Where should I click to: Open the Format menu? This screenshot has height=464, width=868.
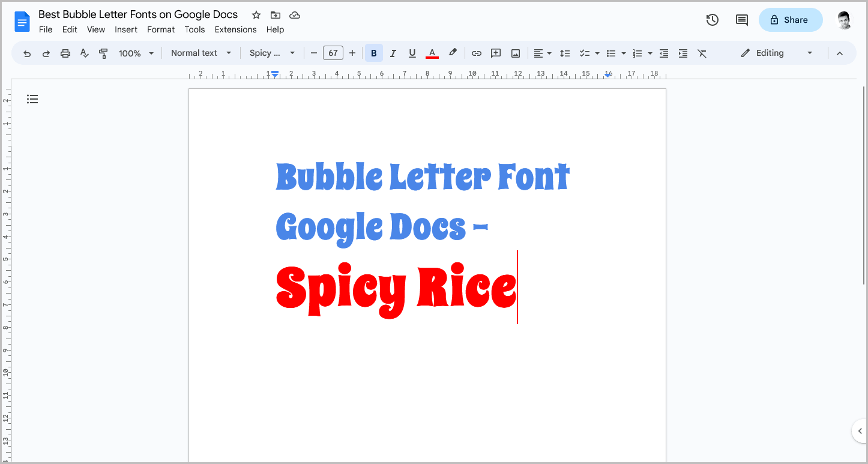coord(160,29)
